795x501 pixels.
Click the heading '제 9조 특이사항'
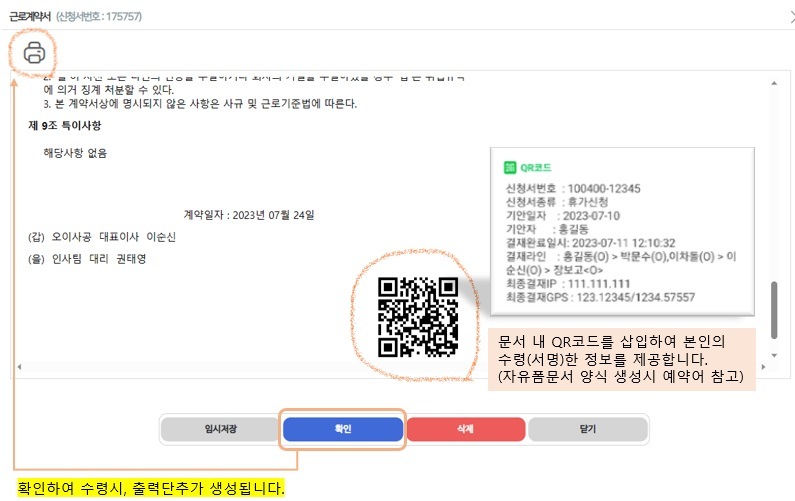click(x=65, y=125)
